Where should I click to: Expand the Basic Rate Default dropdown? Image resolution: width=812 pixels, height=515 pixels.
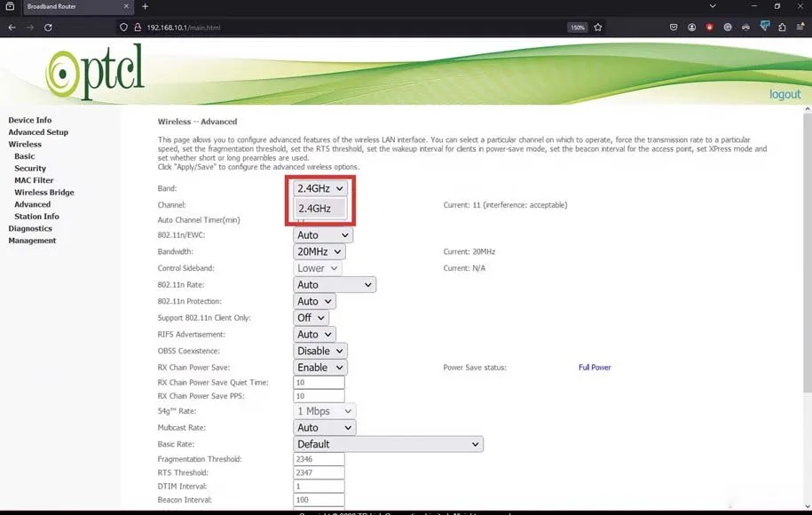point(388,444)
